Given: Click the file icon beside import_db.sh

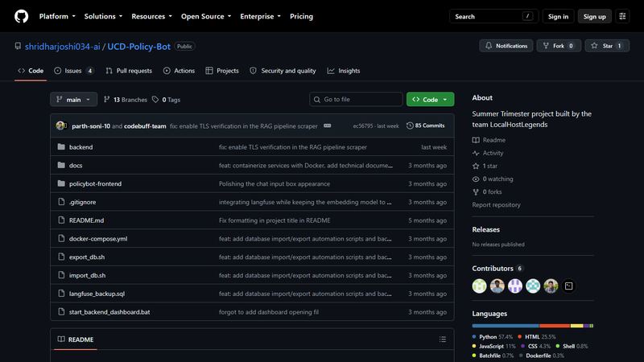Looking at the screenshot, I should click(61, 275).
